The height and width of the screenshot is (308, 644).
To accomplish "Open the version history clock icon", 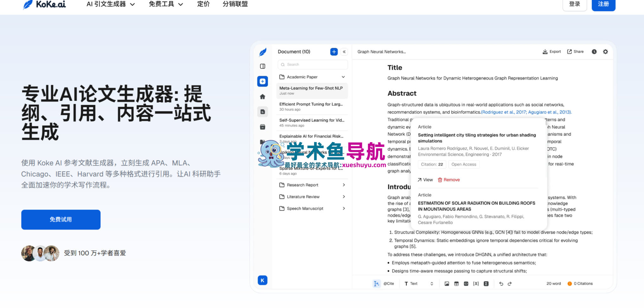I will coord(594,52).
